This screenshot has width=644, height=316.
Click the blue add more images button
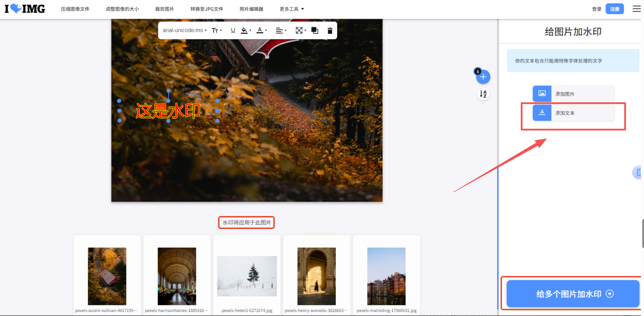(x=483, y=77)
